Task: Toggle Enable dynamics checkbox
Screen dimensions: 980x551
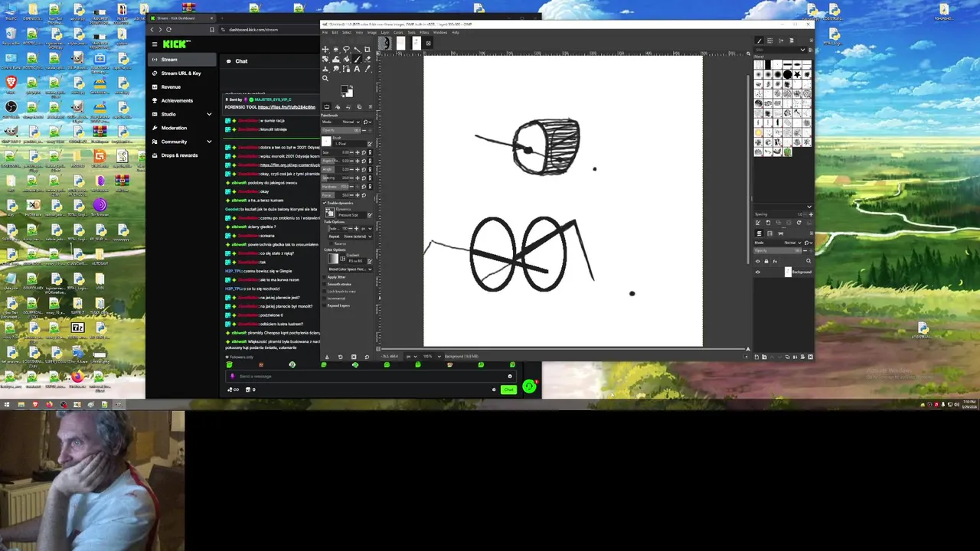Action: [x=325, y=203]
